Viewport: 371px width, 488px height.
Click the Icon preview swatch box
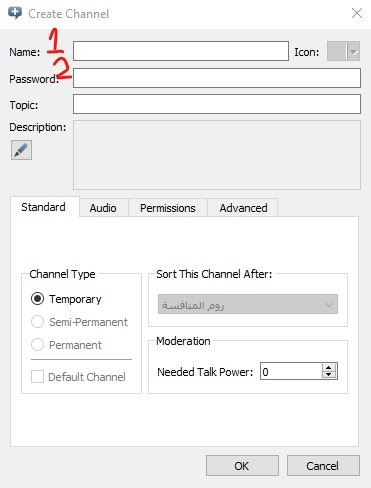(x=337, y=51)
